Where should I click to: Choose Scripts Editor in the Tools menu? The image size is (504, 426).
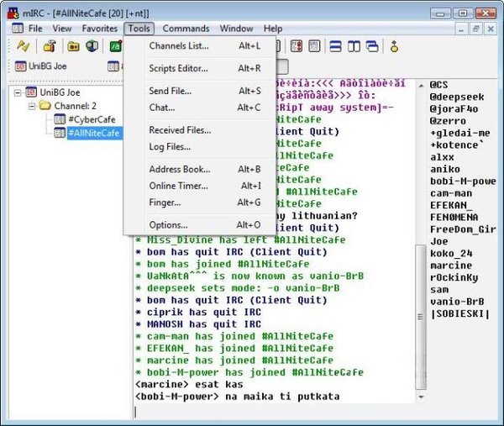pyautogui.click(x=178, y=68)
